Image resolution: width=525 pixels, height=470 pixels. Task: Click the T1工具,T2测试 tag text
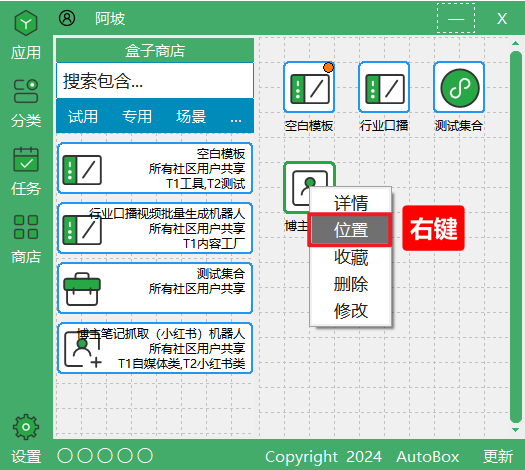tap(206, 184)
